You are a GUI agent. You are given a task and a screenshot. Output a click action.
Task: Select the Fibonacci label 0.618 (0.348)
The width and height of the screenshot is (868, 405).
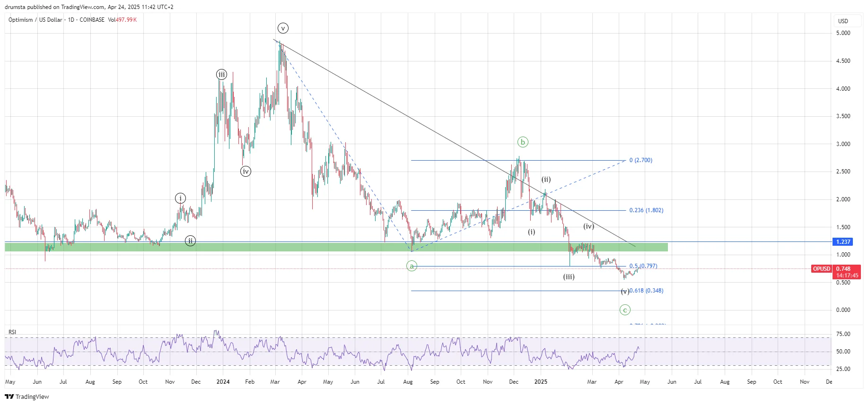pyautogui.click(x=647, y=291)
